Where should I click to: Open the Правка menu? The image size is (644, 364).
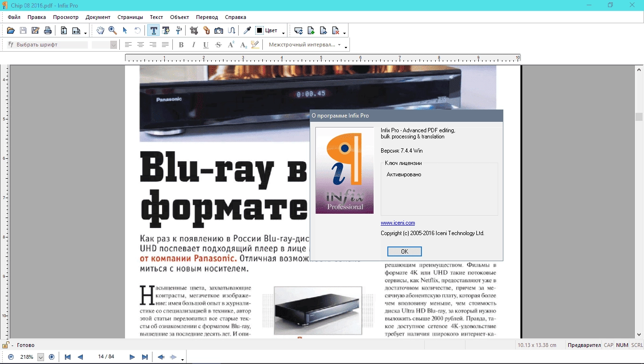[x=36, y=17]
